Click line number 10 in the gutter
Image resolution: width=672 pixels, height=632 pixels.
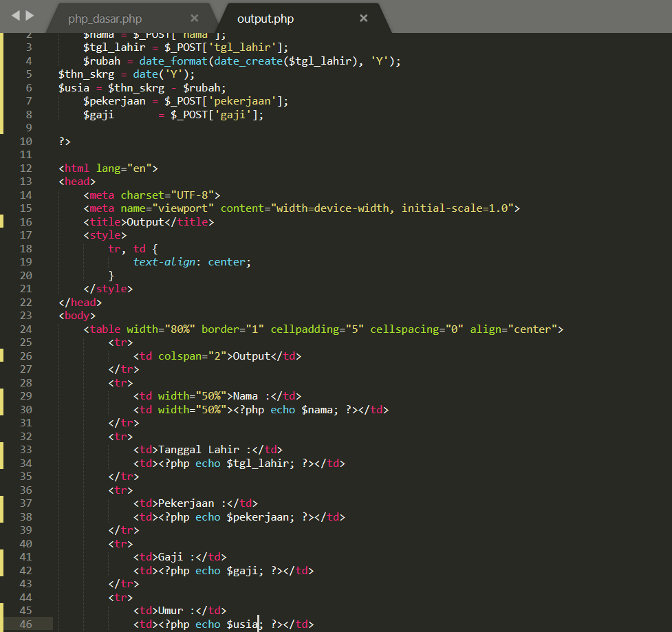(26, 141)
